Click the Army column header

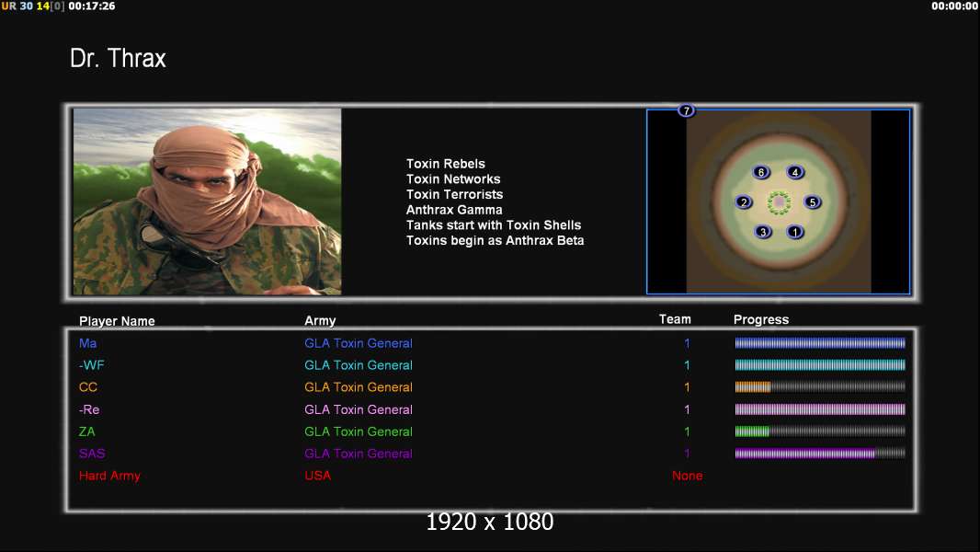coord(320,321)
